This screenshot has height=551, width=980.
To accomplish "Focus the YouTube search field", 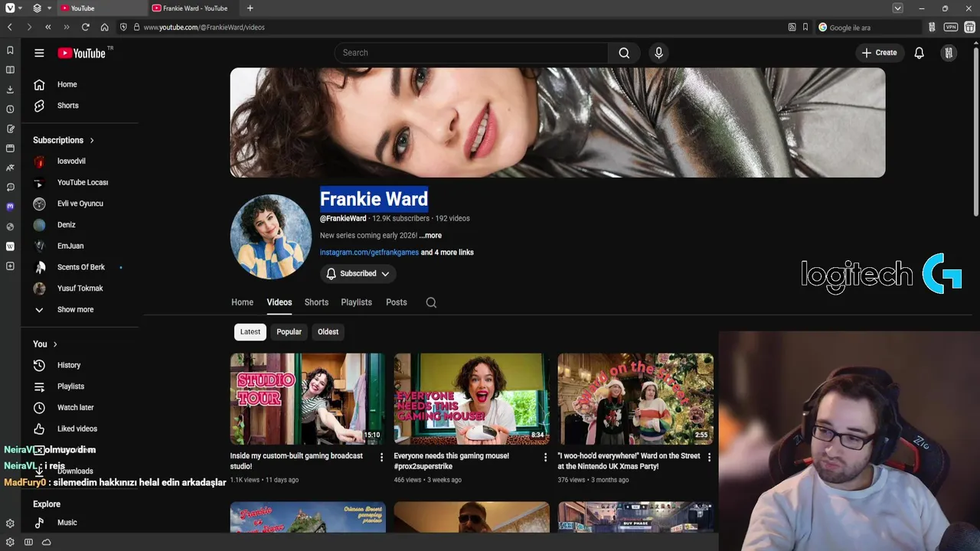I will click(471, 53).
